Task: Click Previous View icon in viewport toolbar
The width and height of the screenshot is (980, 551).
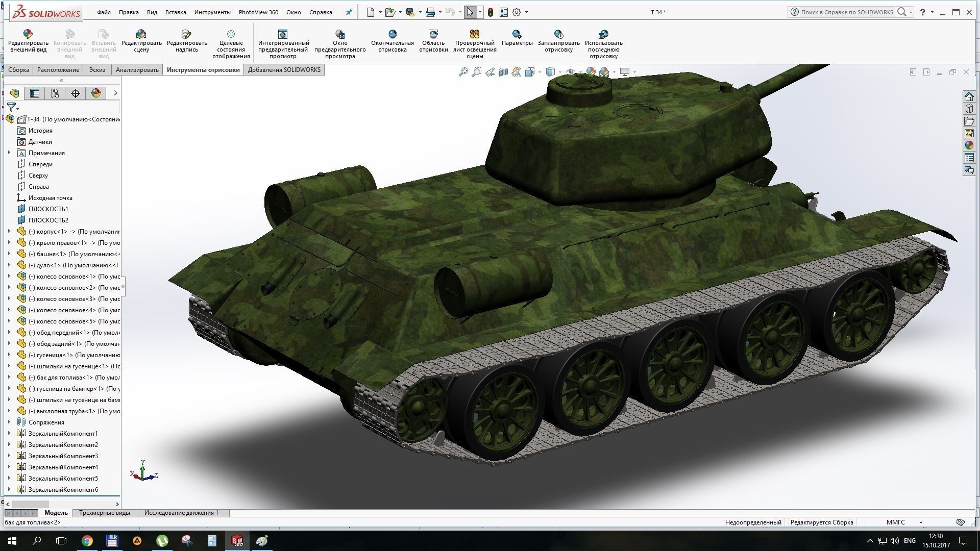Action: tap(490, 72)
